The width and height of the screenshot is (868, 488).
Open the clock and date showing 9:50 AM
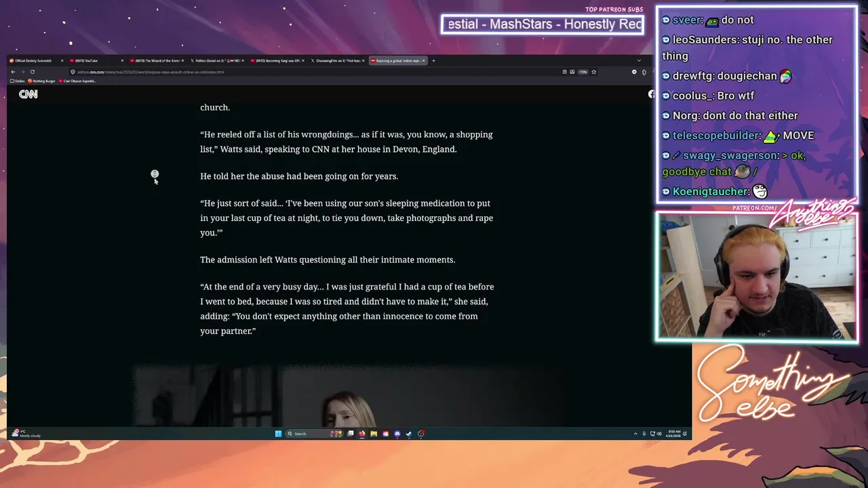pyautogui.click(x=673, y=434)
